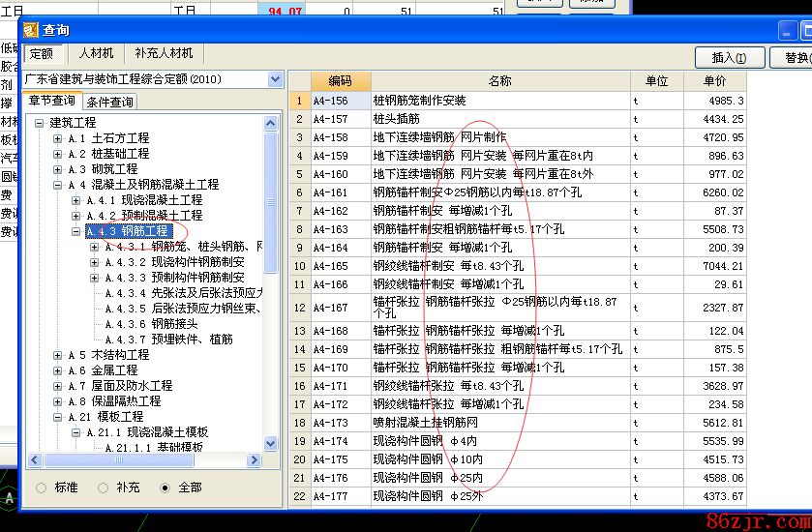Select the 全部 radio button
Viewport: 812px width, 532px height.
(x=165, y=488)
